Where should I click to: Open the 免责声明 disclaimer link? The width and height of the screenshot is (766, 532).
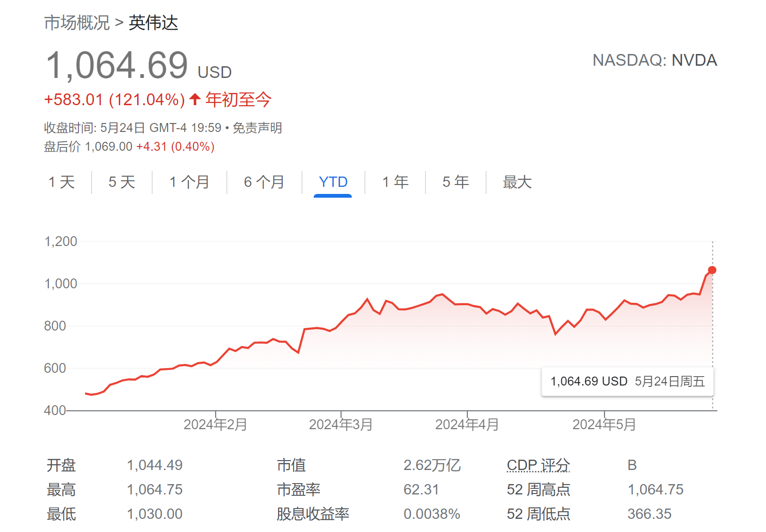click(x=259, y=128)
